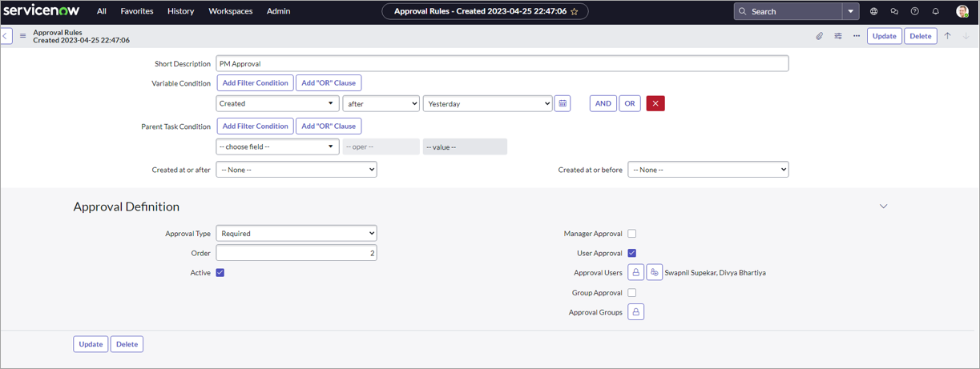
Task: Open the help question mark icon
Action: tap(914, 11)
